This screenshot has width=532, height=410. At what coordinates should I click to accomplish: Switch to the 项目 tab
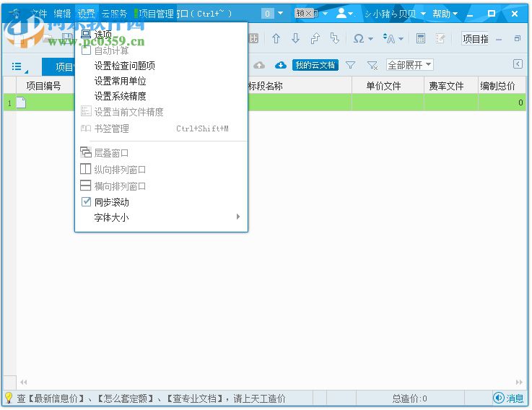coord(59,67)
